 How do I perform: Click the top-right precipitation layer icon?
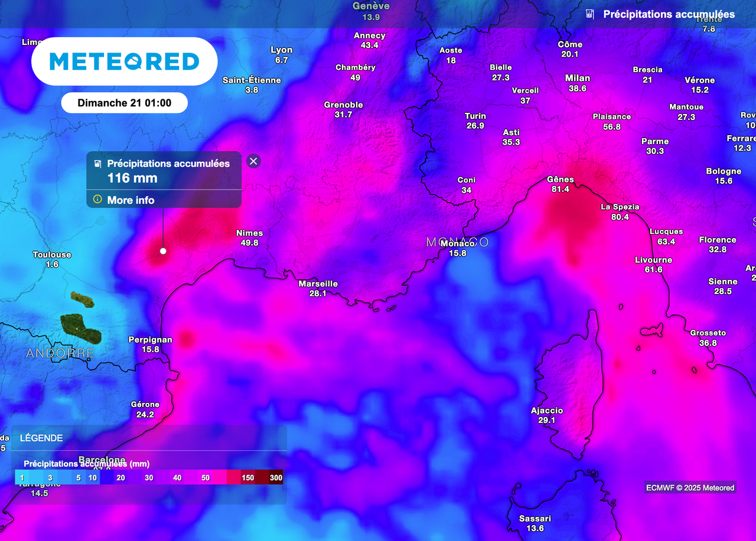click(589, 14)
